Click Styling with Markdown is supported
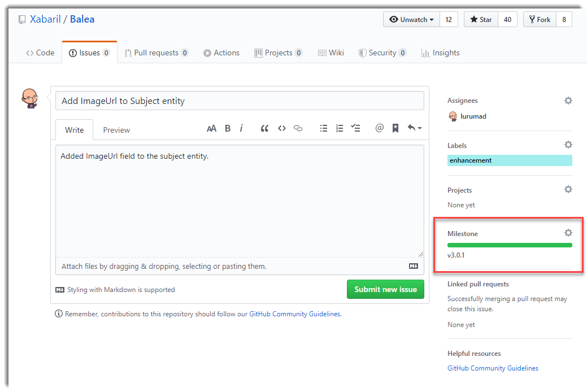The height and width of the screenshot is (392, 587). pyautogui.click(x=121, y=290)
